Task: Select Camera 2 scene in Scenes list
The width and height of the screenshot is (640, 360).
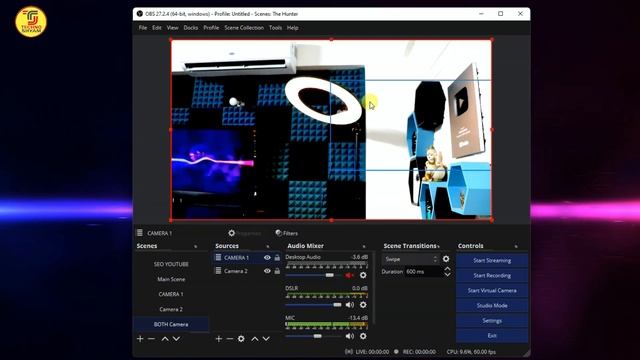Action: pos(171,309)
